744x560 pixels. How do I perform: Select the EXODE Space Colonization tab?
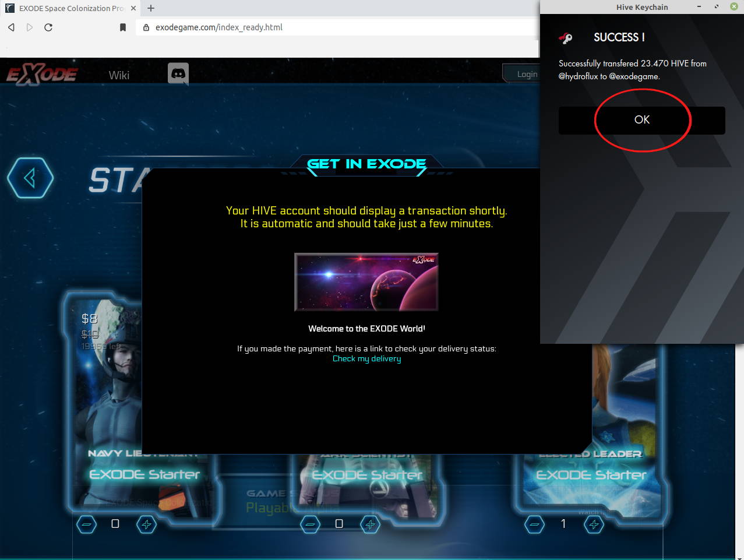70,8
